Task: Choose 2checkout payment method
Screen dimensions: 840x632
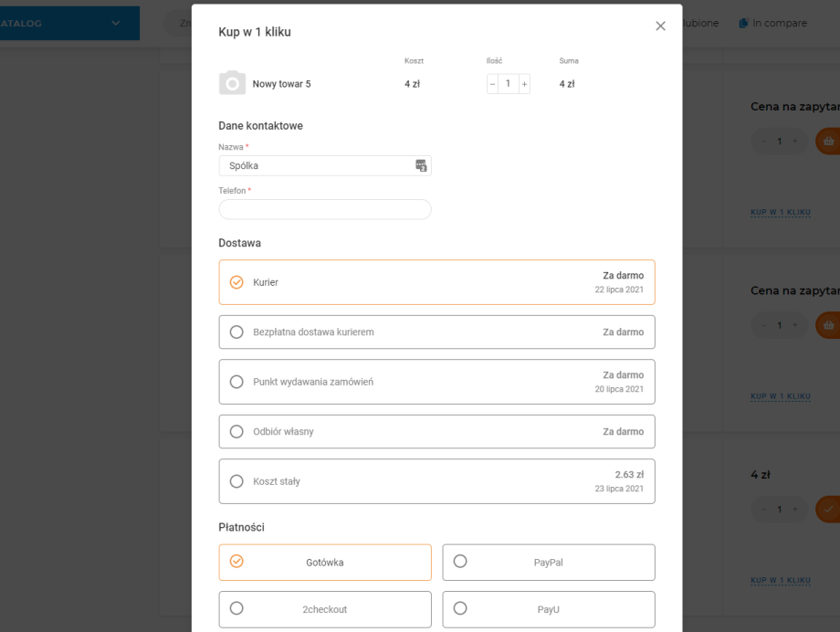Action: point(325,609)
